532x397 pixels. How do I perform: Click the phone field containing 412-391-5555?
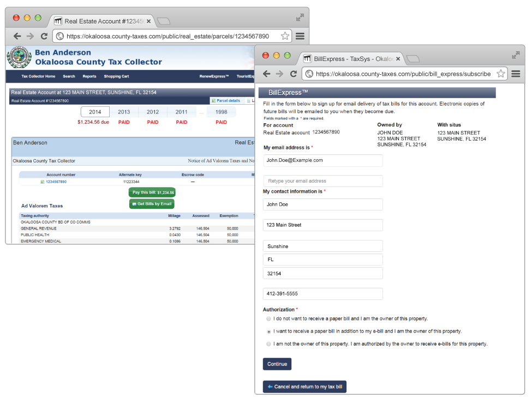[x=322, y=293]
